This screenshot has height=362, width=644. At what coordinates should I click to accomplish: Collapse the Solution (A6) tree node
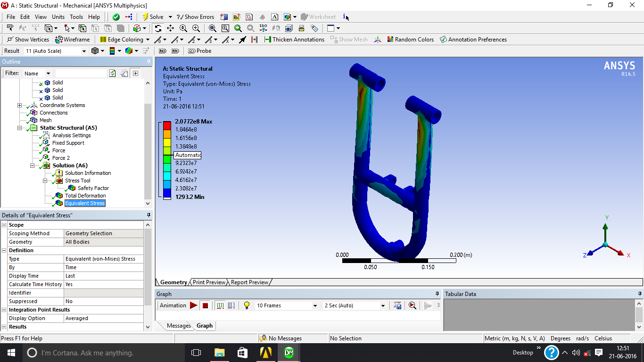33,165
